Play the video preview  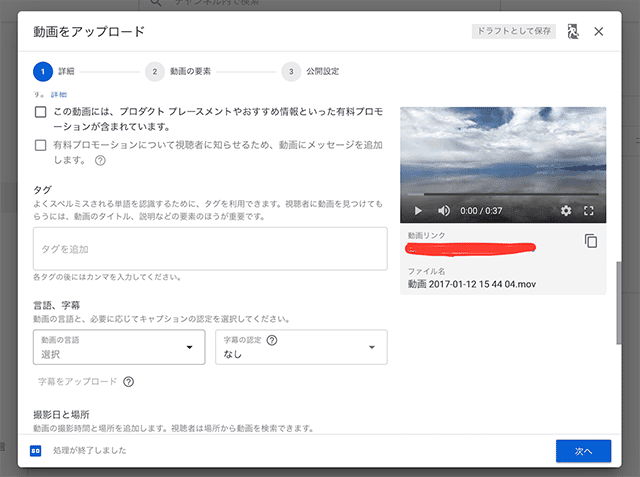coord(418,211)
